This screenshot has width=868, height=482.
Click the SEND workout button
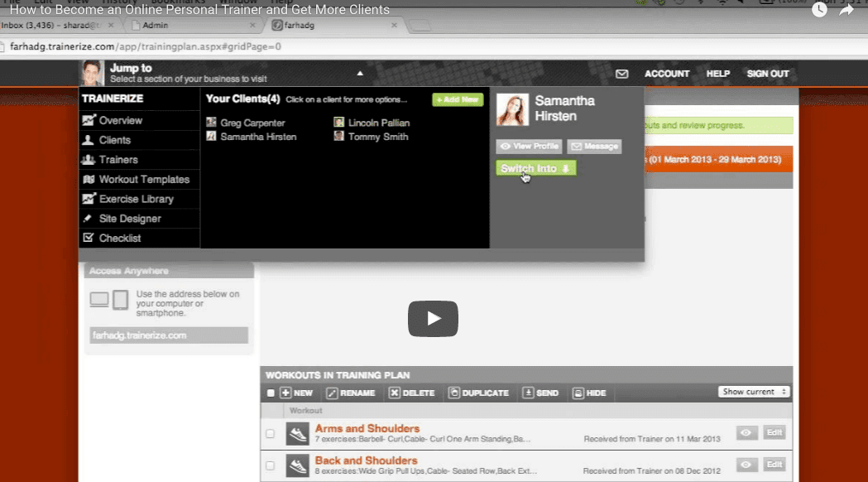tap(540, 393)
